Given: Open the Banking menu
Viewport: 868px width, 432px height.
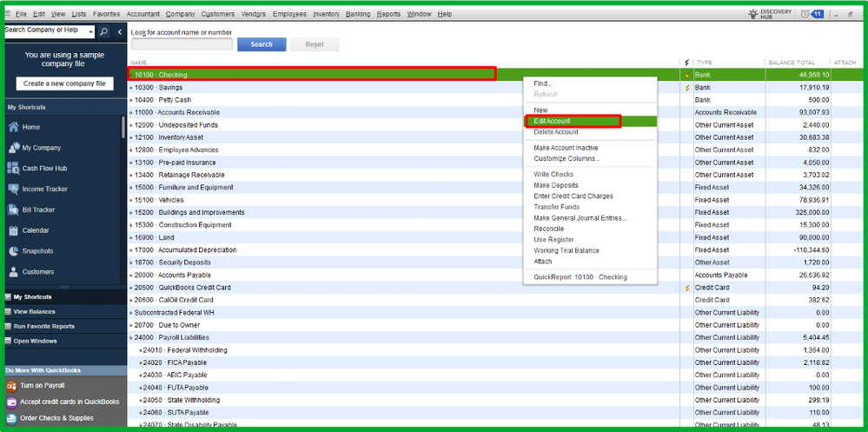Looking at the screenshot, I should click(358, 14).
